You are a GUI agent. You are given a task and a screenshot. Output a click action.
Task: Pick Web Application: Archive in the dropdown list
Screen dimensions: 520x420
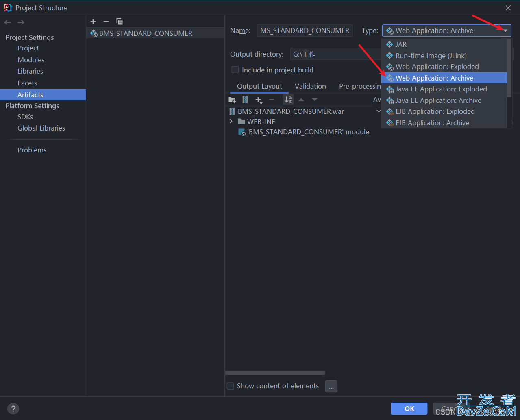coord(444,78)
